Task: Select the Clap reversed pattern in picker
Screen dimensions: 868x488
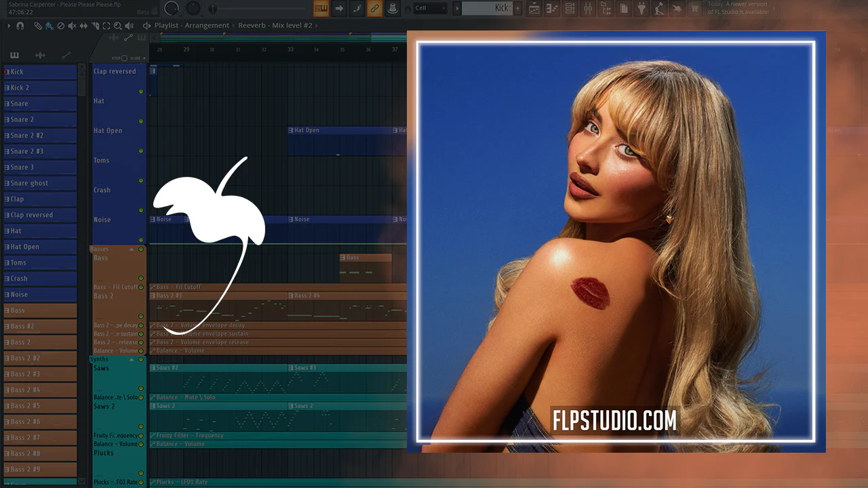Action: click(40, 215)
